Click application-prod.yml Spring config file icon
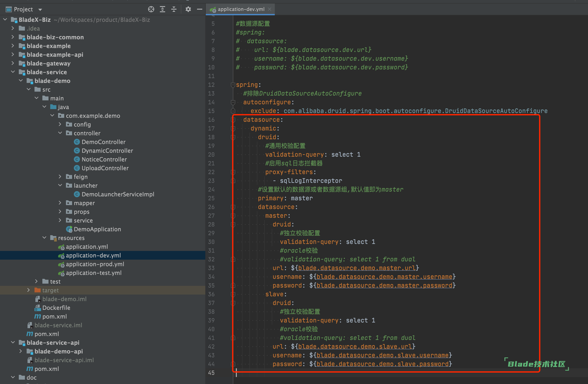This screenshot has width=588, height=384. (x=61, y=264)
